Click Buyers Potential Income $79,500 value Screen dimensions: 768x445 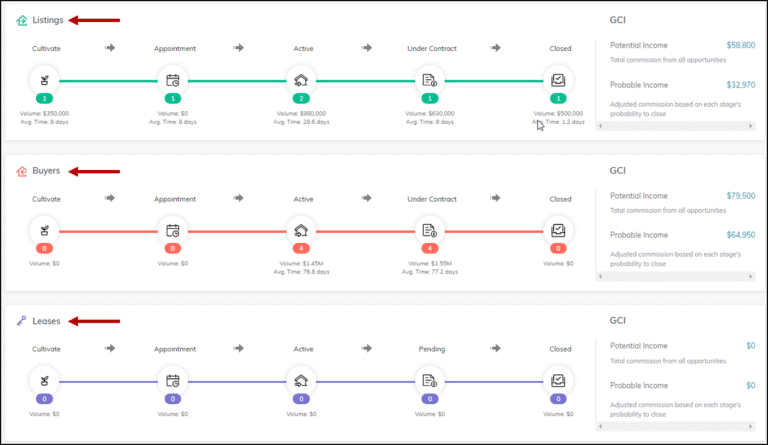tap(741, 196)
